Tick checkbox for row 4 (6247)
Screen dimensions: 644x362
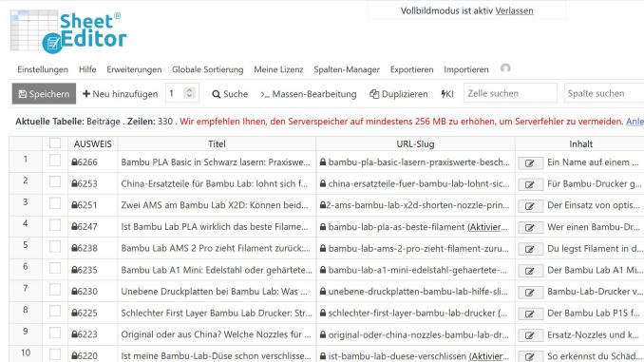(x=55, y=225)
